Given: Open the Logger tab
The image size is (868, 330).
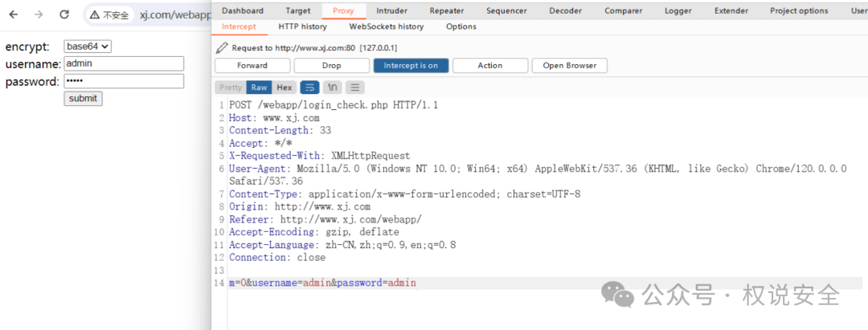Looking at the screenshot, I should pos(678,10).
